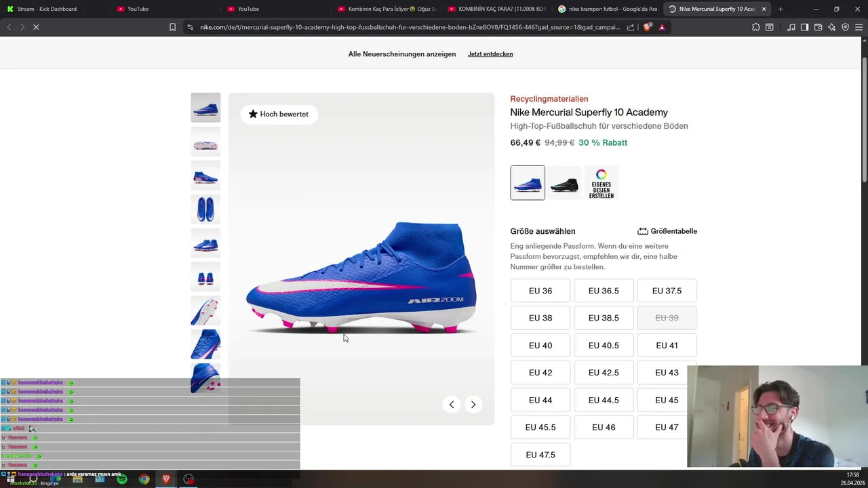Image resolution: width=868 pixels, height=488 pixels.
Task: Click the 'Hoch bewertet' badge
Action: [x=279, y=114]
